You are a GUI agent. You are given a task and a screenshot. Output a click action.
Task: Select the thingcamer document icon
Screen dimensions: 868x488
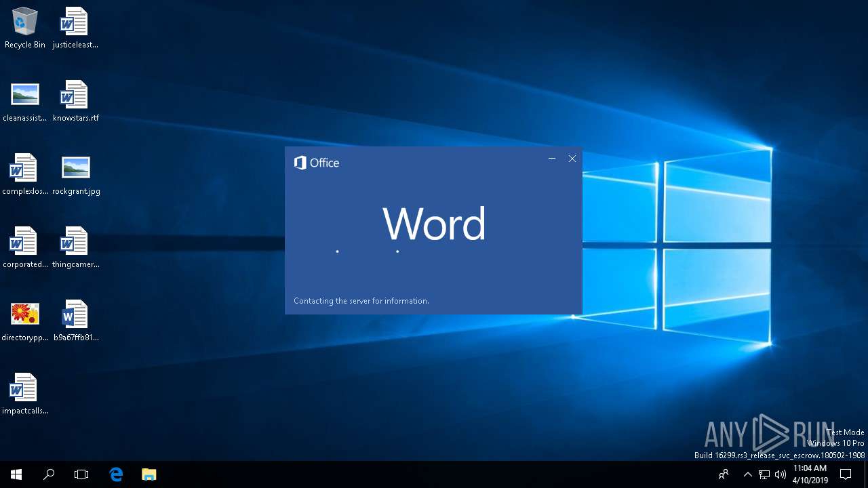75,248
